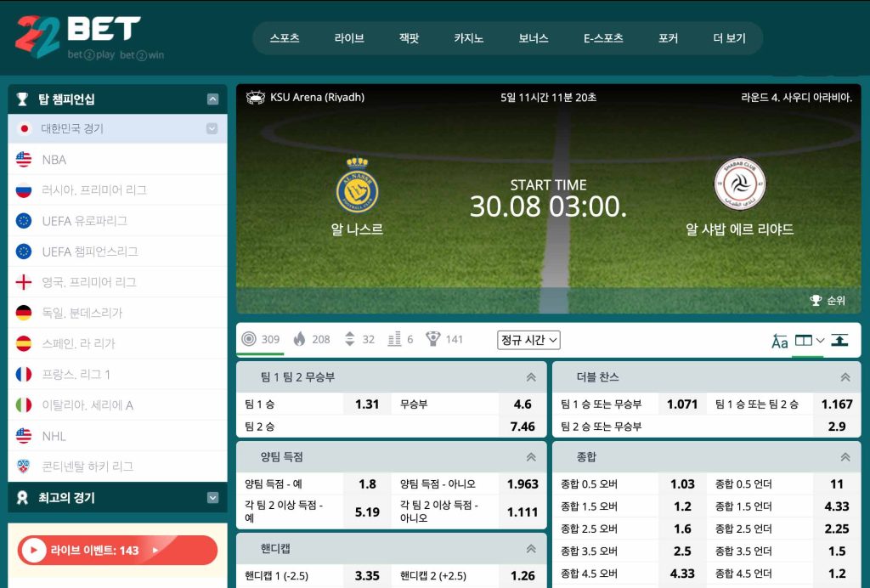Expand the 최고의 경기 panel

coord(212,498)
